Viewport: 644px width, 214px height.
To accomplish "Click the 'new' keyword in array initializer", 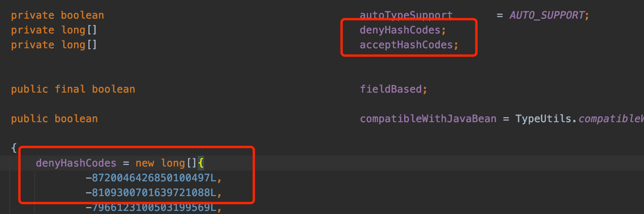I will pos(145,163).
